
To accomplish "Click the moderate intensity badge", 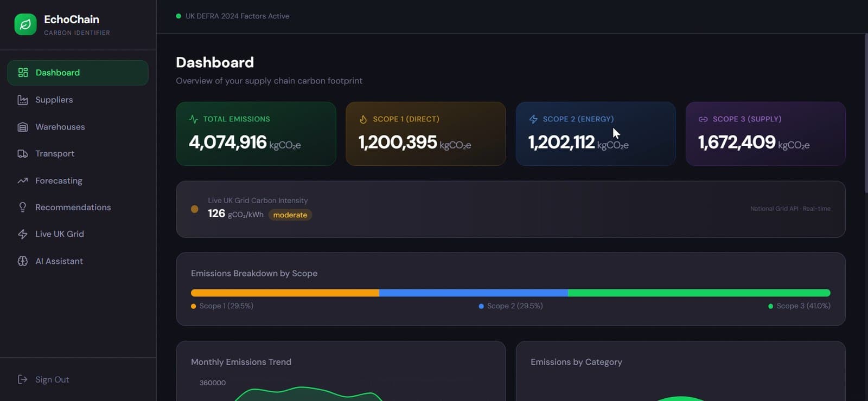I will coord(290,215).
